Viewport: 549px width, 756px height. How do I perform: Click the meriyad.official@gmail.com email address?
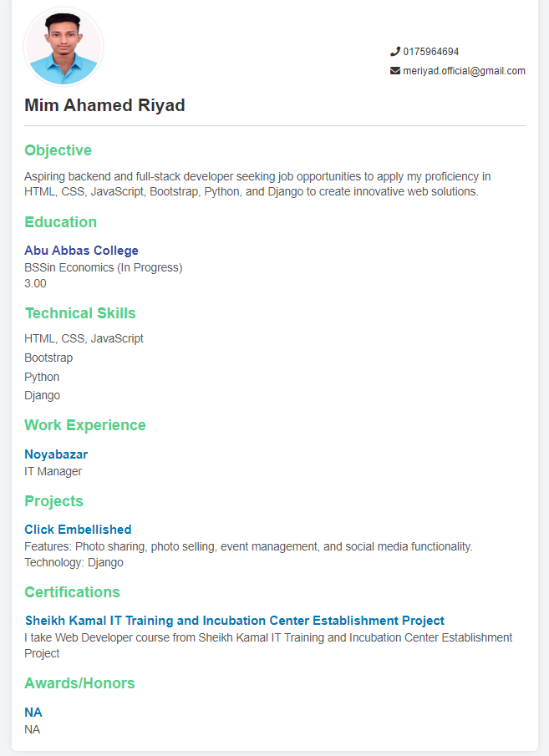[x=464, y=71]
